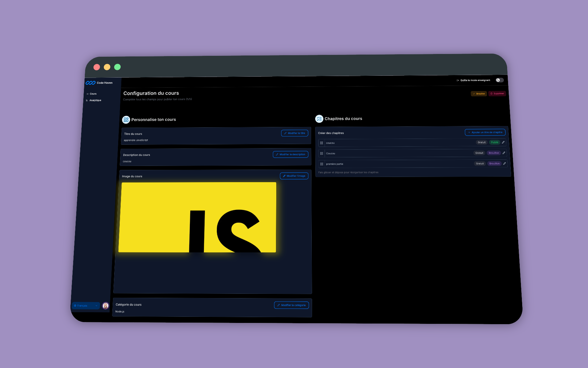Click Modifier l'image button

[x=294, y=176]
